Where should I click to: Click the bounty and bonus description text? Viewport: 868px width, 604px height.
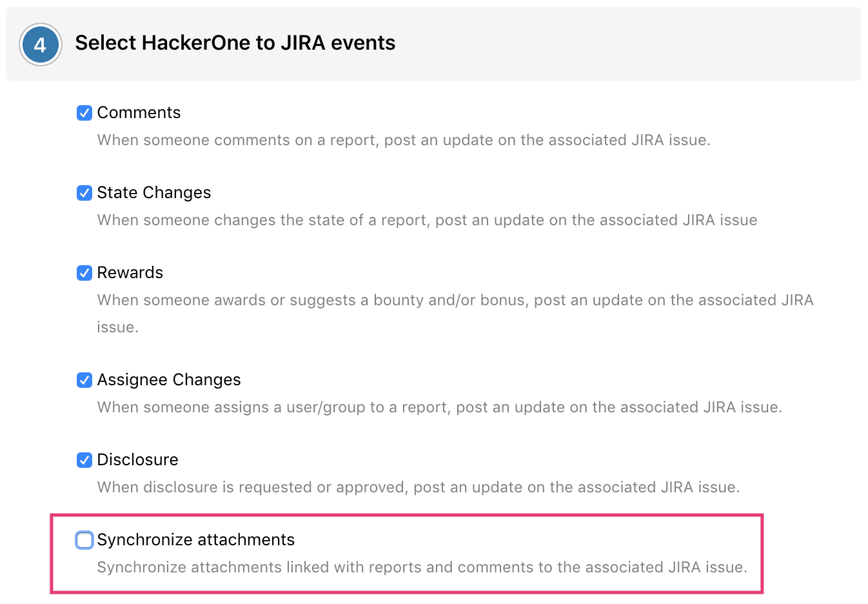(x=455, y=300)
